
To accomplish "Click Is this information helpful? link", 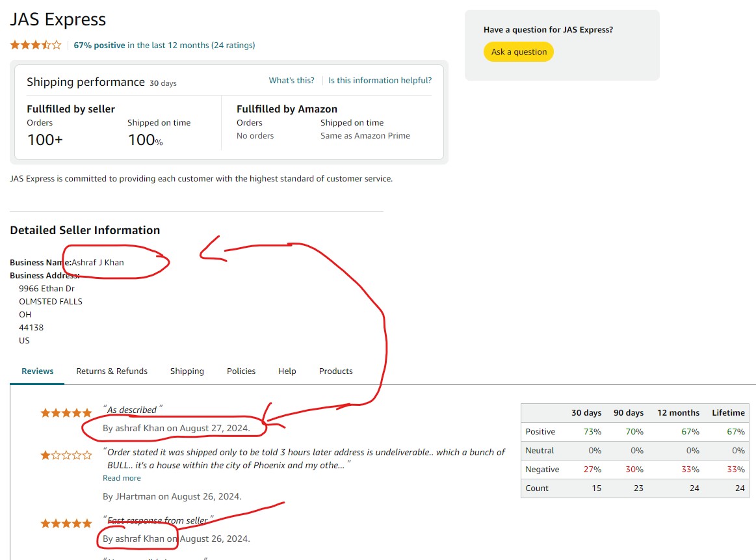I will [x=380, y=81].
